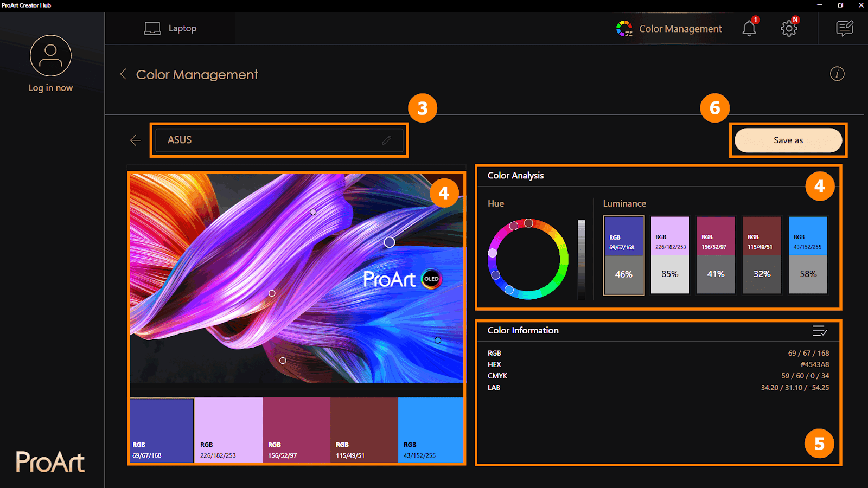Click the Color Information heading
This screenshot has height=488, width=868.
point(523,331)
